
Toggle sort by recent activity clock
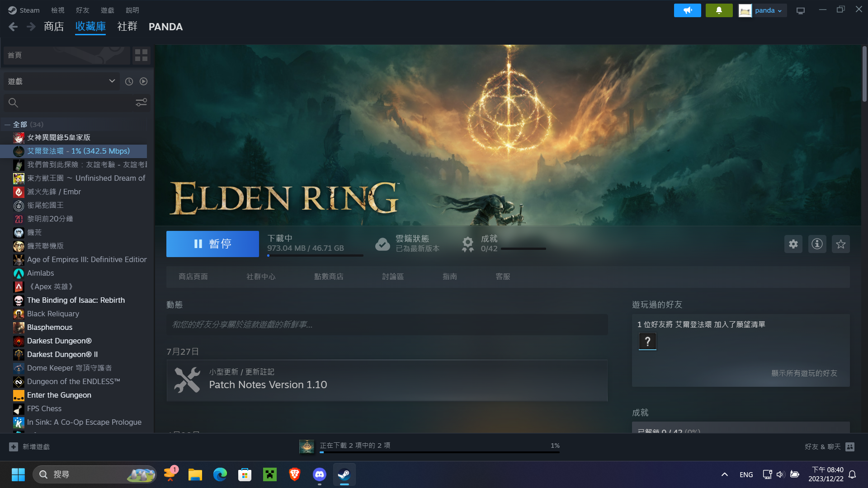click(129, 81)
